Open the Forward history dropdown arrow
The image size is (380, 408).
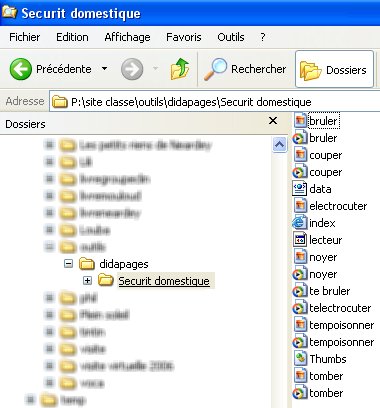(x=155, y=69)
